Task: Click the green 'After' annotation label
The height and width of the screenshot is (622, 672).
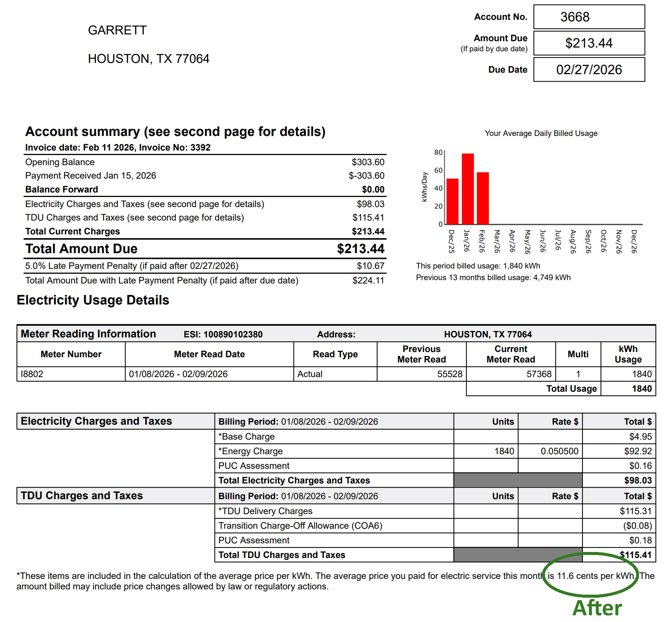Action: click(x=597, y=608)
